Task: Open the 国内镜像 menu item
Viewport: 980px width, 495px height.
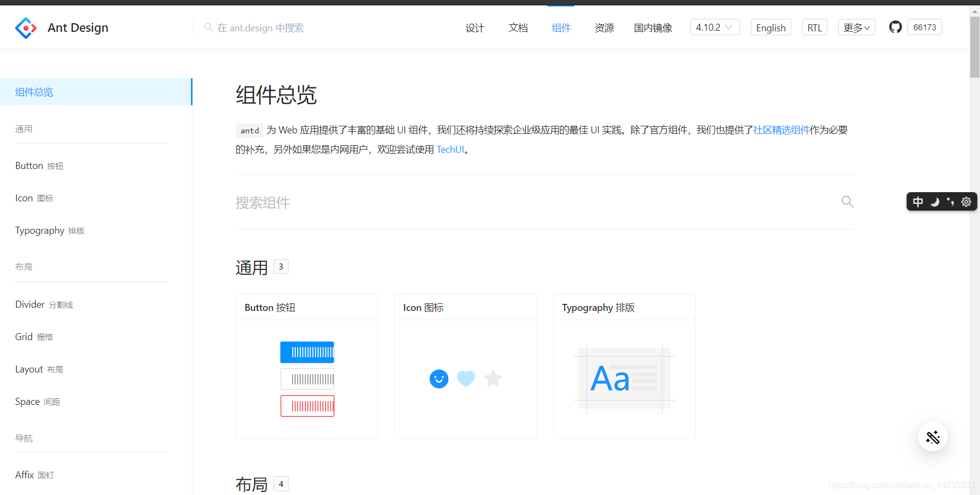Action: coord(653,28)
